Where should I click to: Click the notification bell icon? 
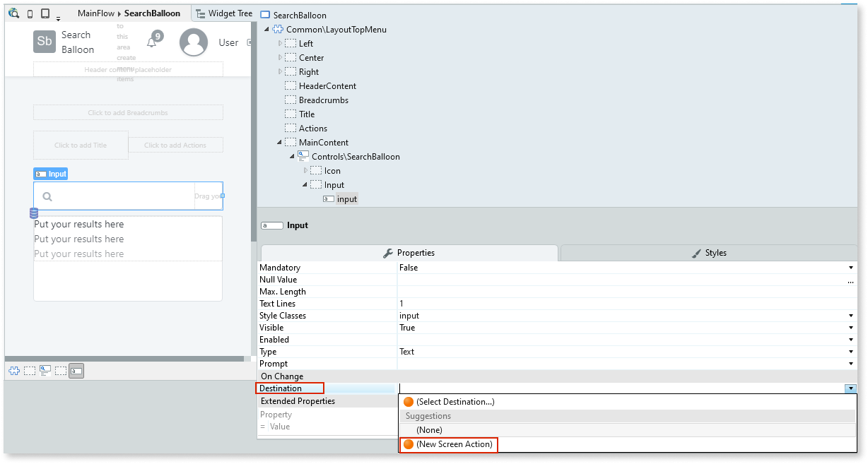[x=151, y=42]
